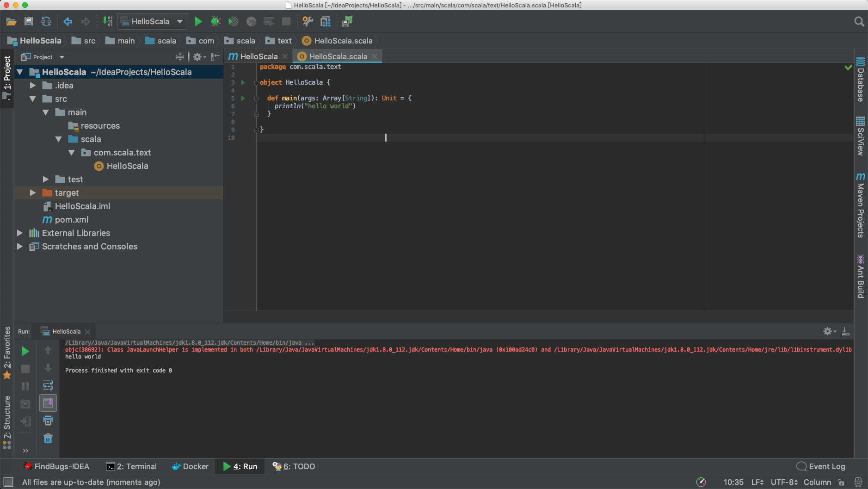Image resolution: width=868 pixels, height=489 pixels.
Task: Collapse the main folder
Action: tap(46, 112)
